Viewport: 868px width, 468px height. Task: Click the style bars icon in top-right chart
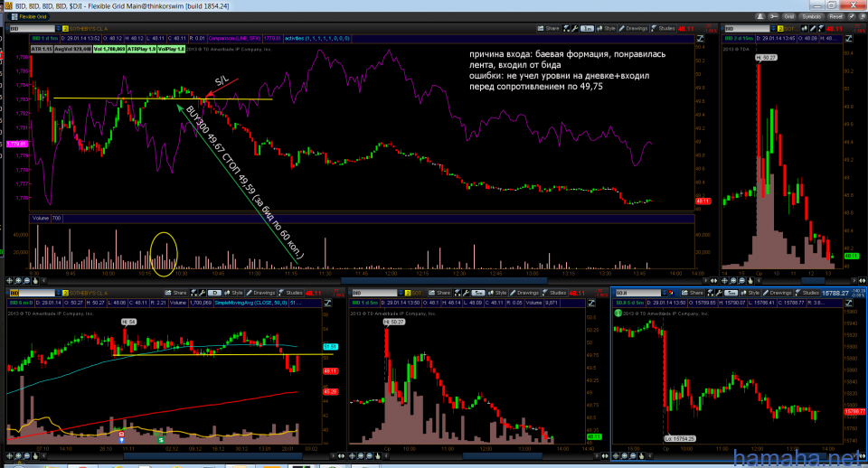tap(805, 28)
